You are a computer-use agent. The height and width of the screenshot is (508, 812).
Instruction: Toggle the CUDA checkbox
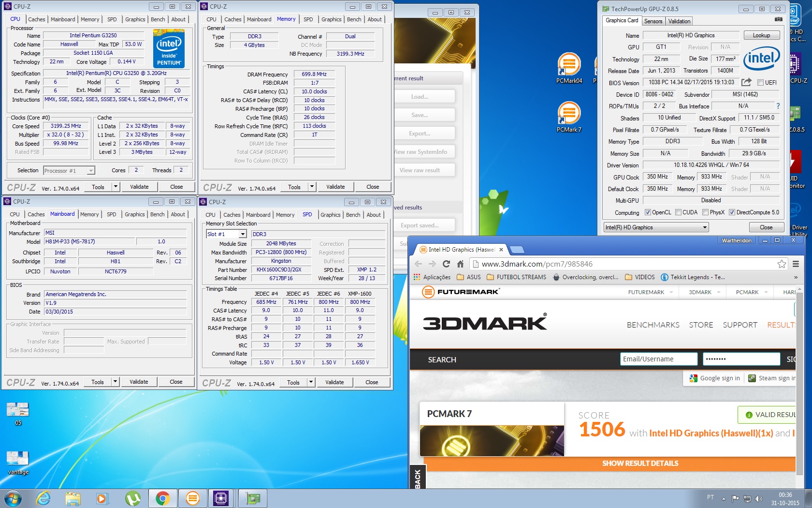pyautogui.click(x=678, y=212)
